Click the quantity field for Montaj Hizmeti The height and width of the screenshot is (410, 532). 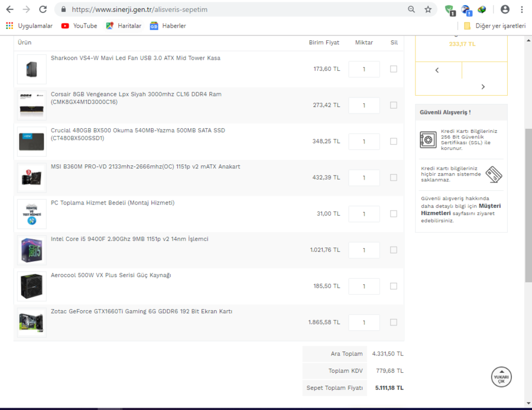point(364,214)
